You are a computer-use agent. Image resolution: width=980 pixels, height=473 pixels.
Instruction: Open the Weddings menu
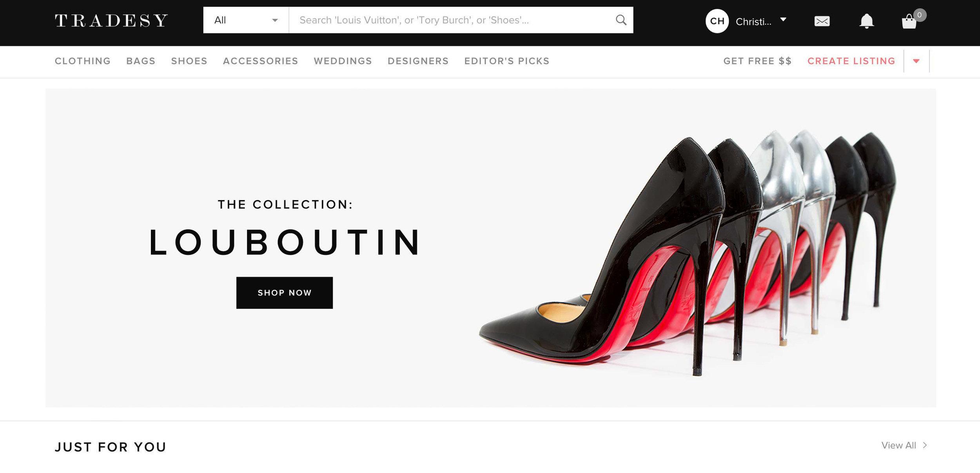pos(343,61)
